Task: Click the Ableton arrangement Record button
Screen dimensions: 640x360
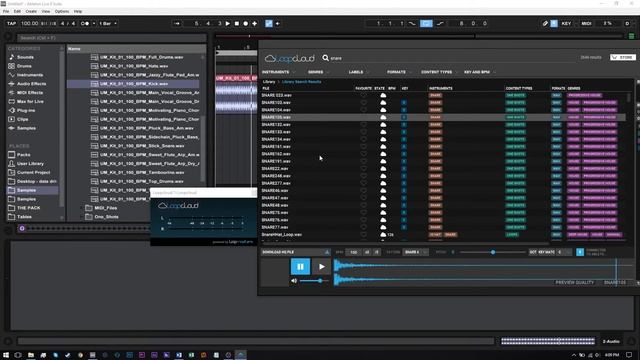Action: 246,24
